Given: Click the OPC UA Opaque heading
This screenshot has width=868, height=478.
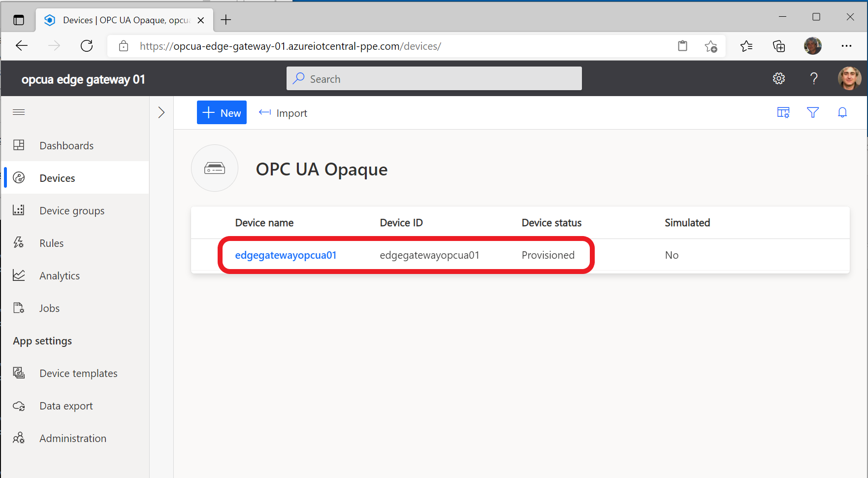Looking at the screenshot, I should [321, 169].
